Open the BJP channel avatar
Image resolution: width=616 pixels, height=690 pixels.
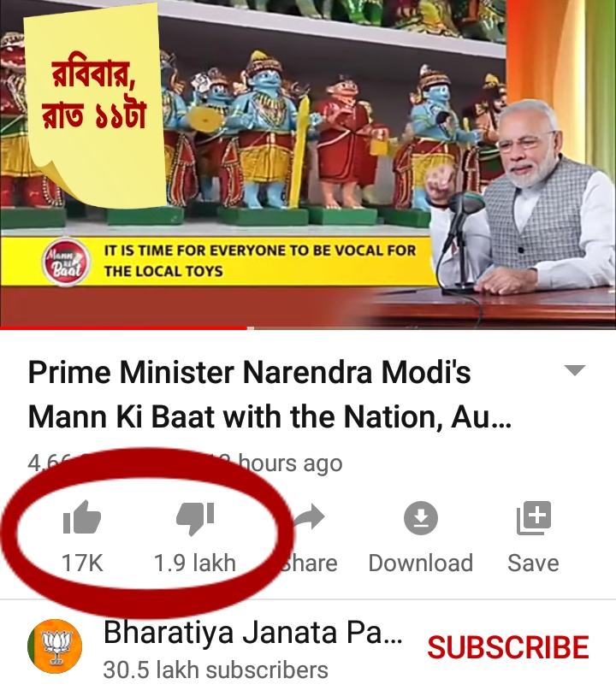[55, 646]
